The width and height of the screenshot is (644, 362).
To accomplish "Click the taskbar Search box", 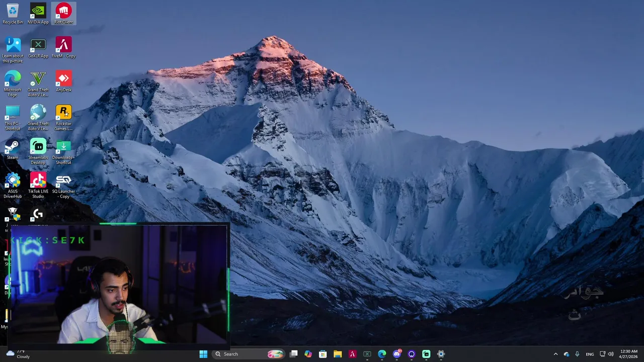I will [x=249, y=354].
